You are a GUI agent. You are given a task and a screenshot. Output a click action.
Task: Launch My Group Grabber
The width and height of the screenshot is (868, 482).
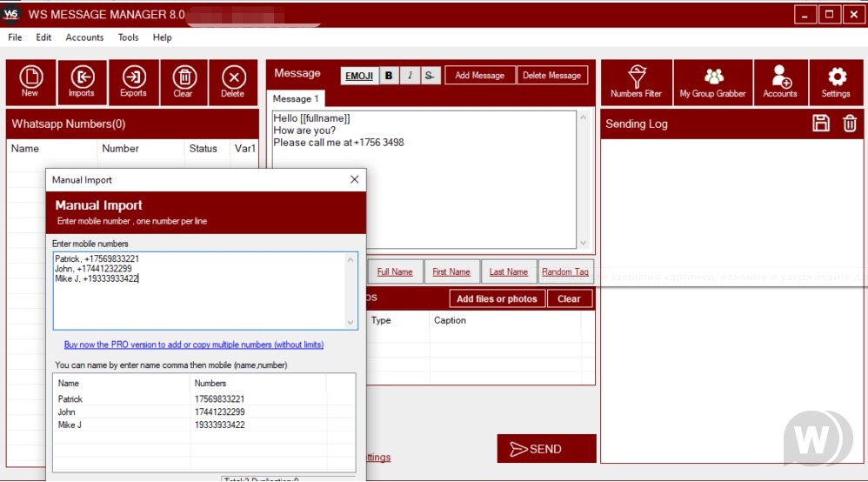(713, 82)
